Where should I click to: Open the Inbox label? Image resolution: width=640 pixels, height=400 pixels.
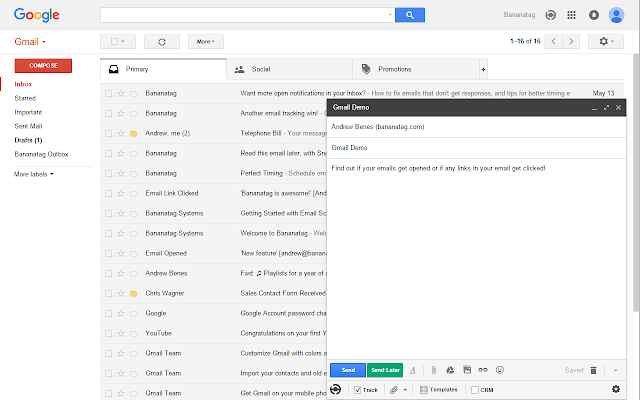click(23, 84)
